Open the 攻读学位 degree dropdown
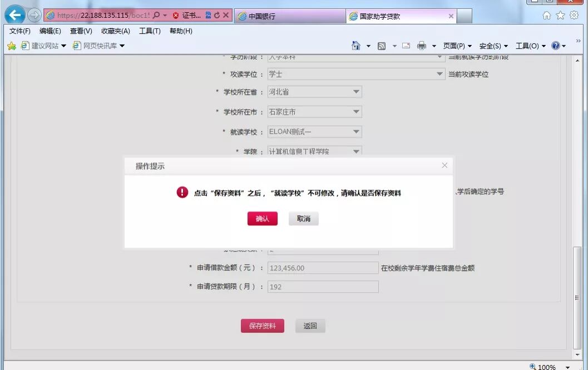Screen dimensions: 588x370 click(438, 73)
